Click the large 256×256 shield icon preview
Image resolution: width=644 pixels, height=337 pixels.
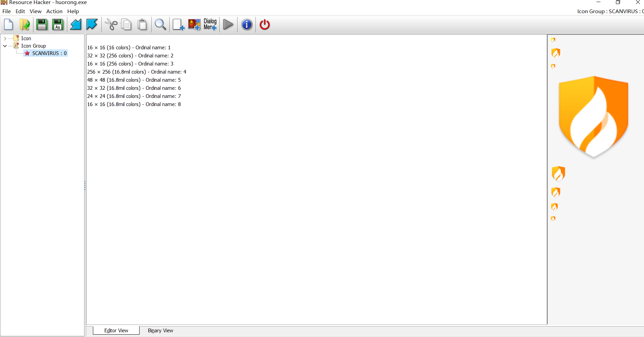point(593,117)
